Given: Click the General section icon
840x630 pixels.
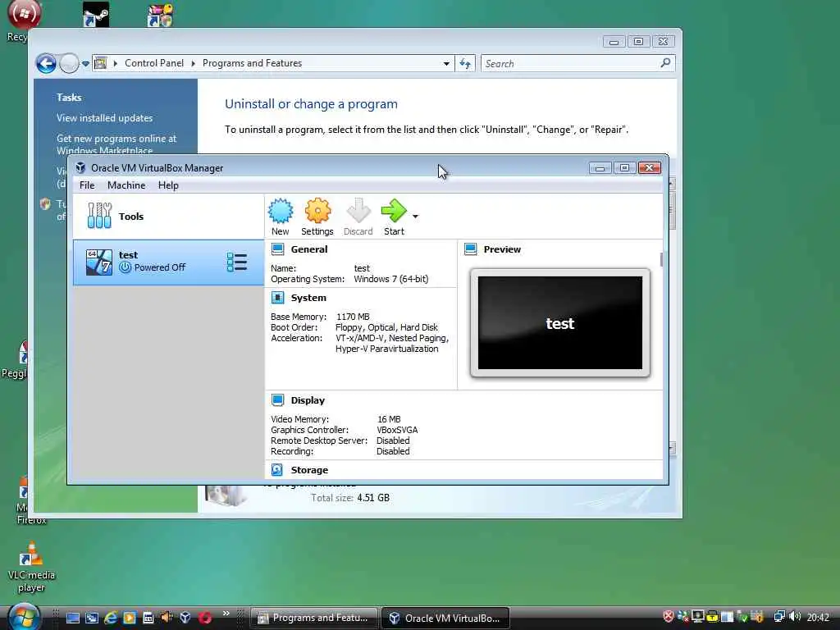Looking at the screenshot, I should (277, 249).
